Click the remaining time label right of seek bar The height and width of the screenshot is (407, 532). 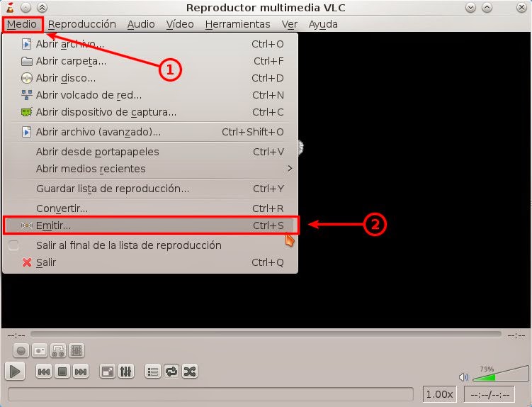click(516, 335)
